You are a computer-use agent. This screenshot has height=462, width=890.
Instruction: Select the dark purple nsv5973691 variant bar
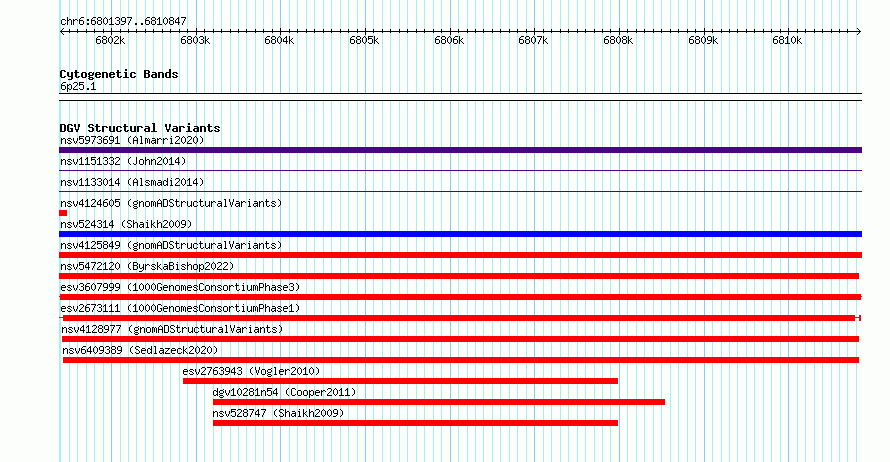pyautogui.click(x=460, y=150)
